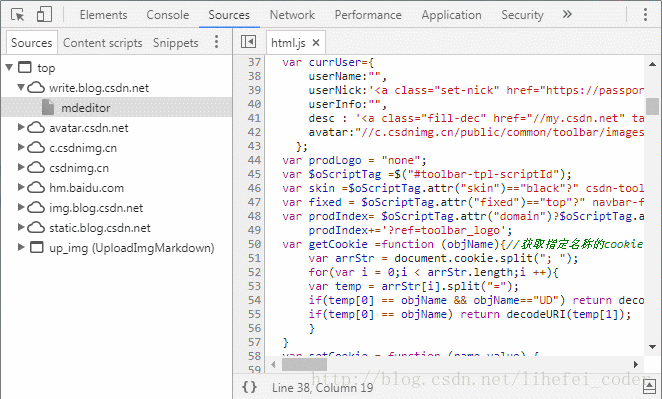
Task: Select the avatar.csdn.net tree label
Action: point(89,128)
